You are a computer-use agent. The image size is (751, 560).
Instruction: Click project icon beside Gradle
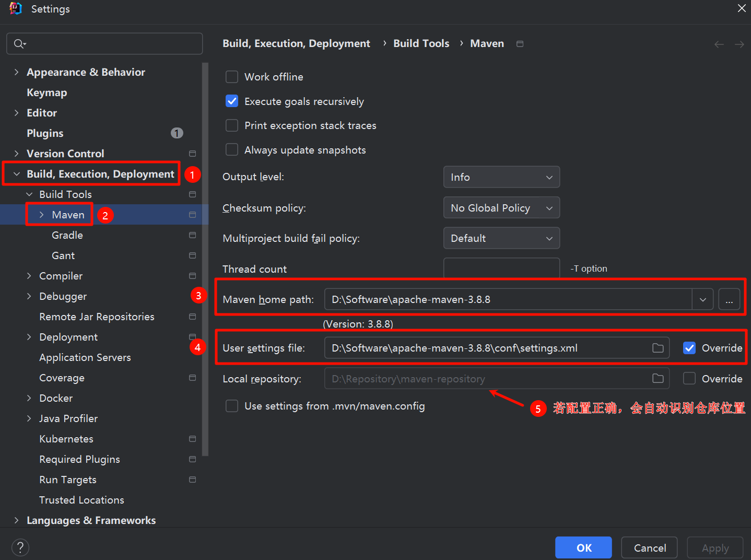coord(192,235)
